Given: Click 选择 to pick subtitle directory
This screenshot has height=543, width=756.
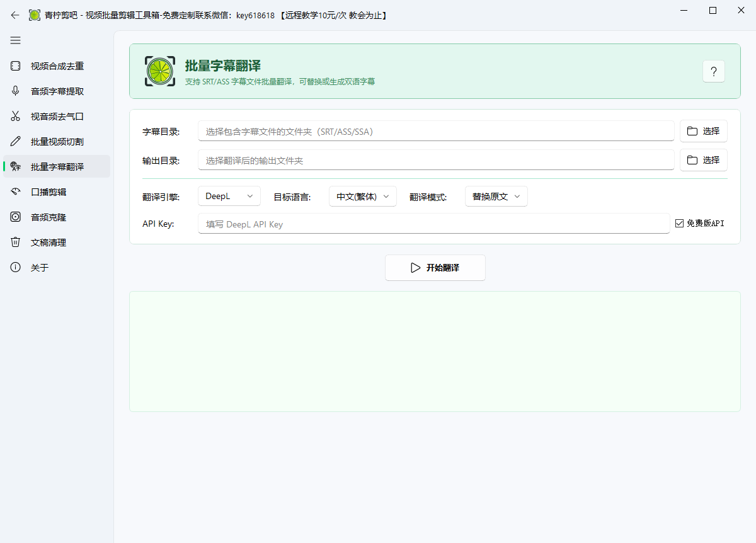Looking at the screenshot, I should (703, 131).
